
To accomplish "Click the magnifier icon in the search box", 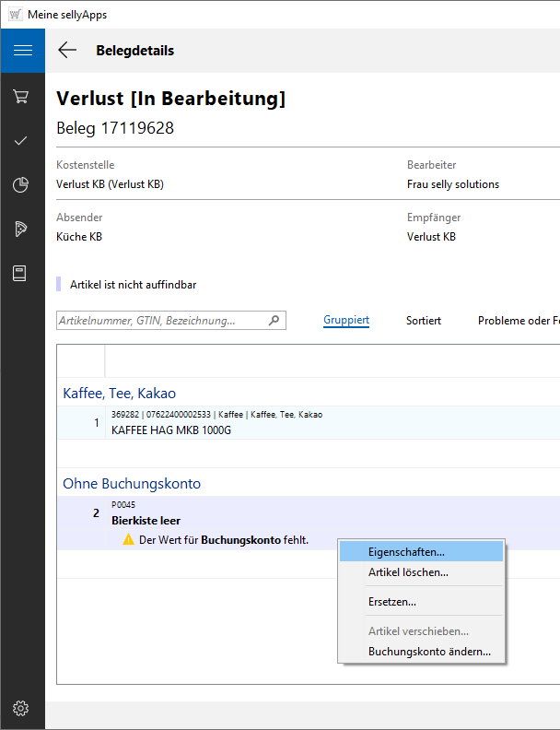I will tap(274, 321).
